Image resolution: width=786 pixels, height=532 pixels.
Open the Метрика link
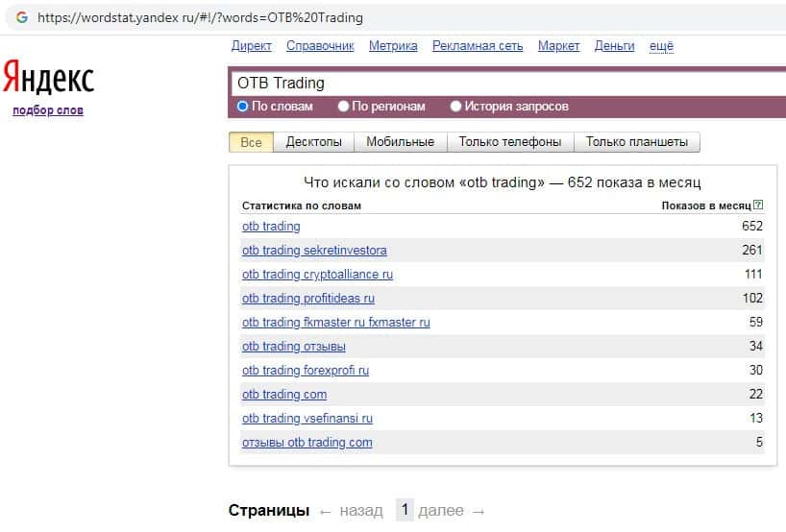click(393, 46)
